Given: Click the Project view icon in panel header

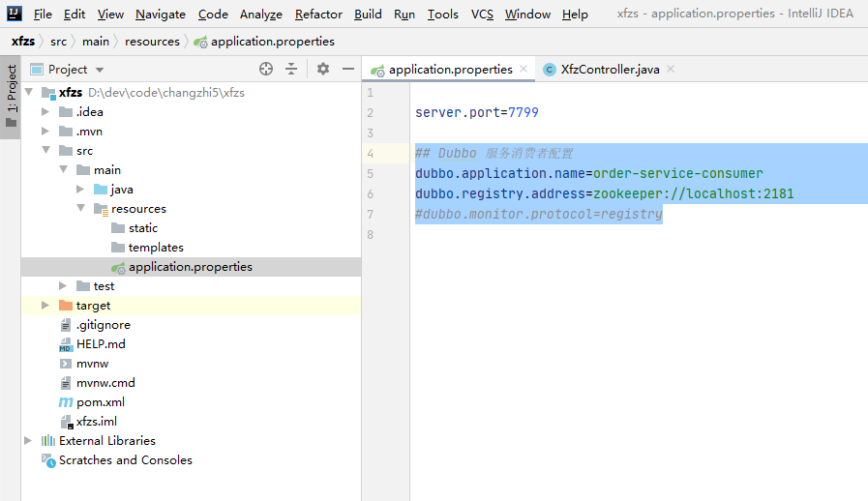Looking at the screenshot, I should (x=37, y=70).
